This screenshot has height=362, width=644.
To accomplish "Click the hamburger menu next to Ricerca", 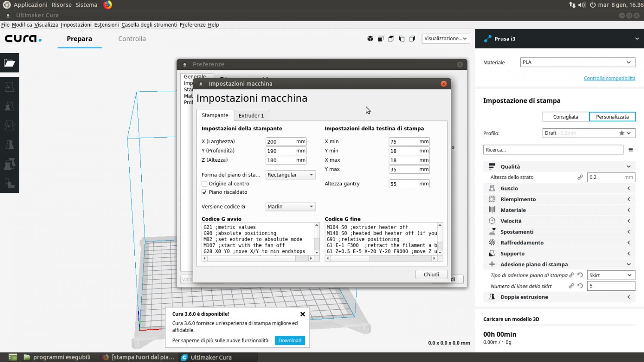I will [x=630, y=150].
